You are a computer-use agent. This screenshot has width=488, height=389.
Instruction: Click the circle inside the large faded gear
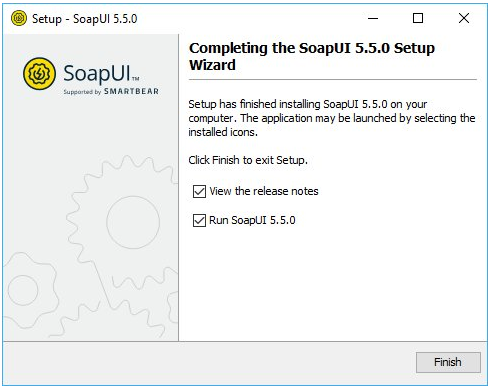click(133, 222)
